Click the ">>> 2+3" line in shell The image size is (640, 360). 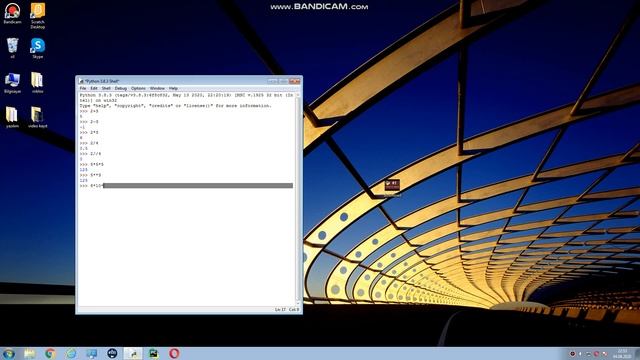[x=89, y=111]
